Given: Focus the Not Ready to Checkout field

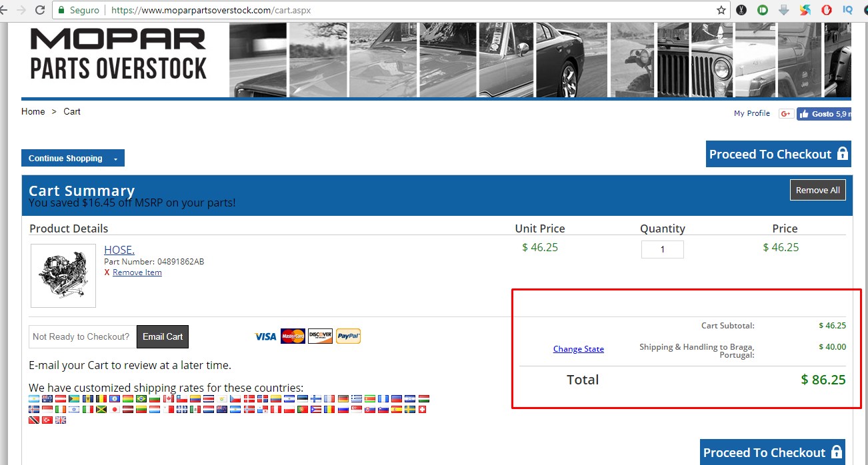Looking at the screenshot, I should [x=83, y=336].
